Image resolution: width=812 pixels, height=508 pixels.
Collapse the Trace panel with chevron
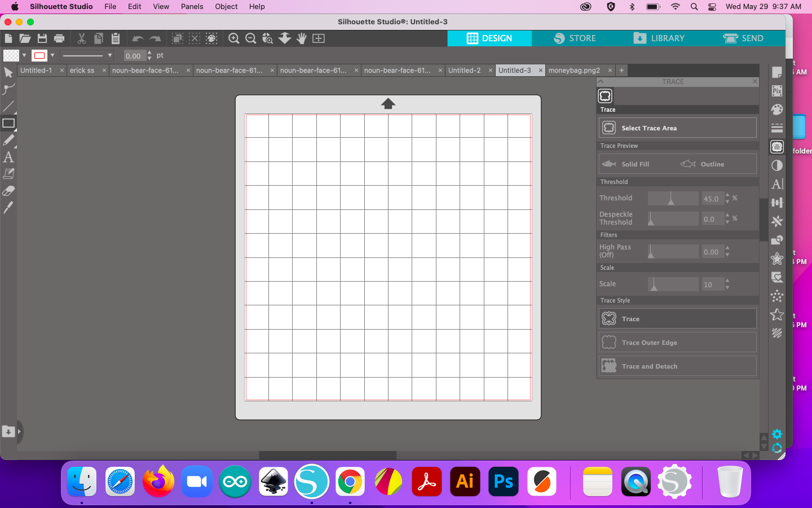click(x=601, y=82)
